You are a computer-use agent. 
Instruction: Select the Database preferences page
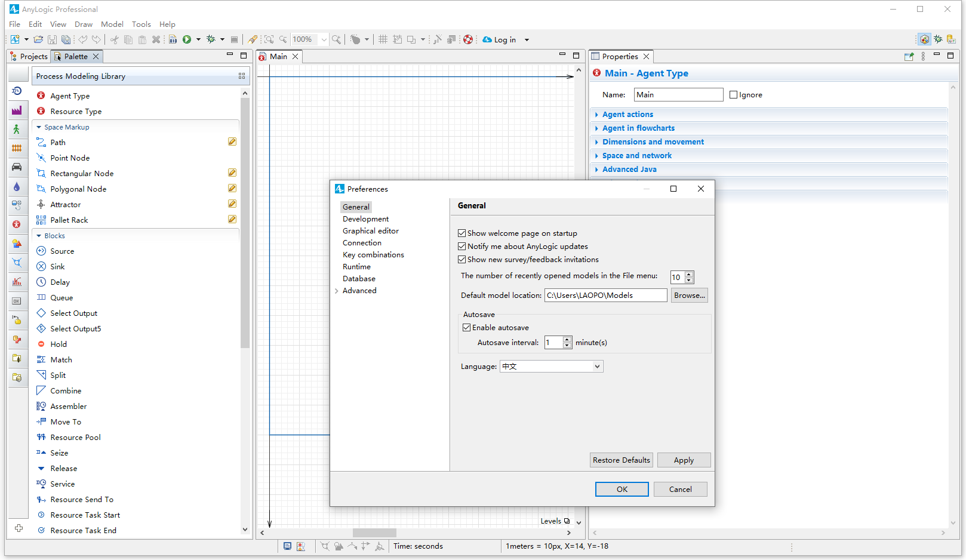pos(359,279)
